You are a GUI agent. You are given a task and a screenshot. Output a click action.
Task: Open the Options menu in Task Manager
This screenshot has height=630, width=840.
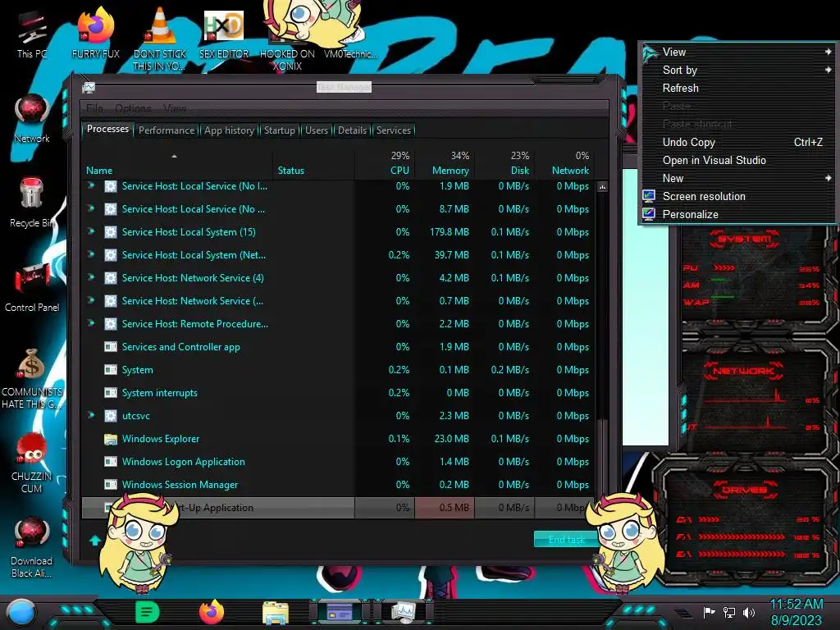coord(133,108)
